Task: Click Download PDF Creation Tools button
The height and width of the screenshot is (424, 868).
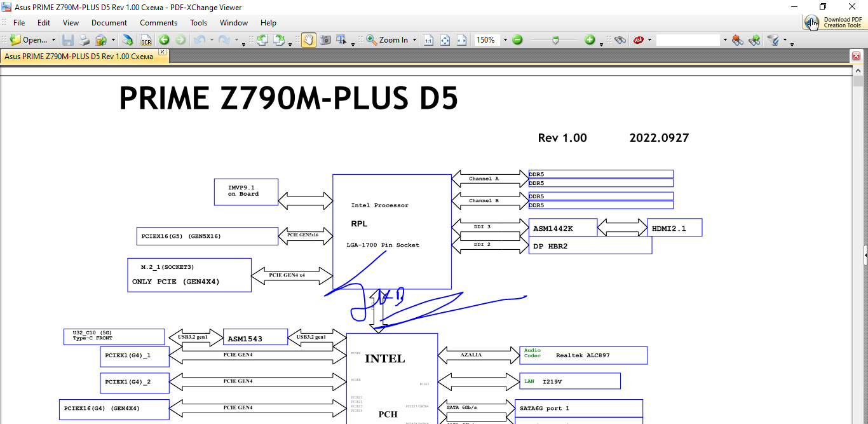Action: (834, 22)
